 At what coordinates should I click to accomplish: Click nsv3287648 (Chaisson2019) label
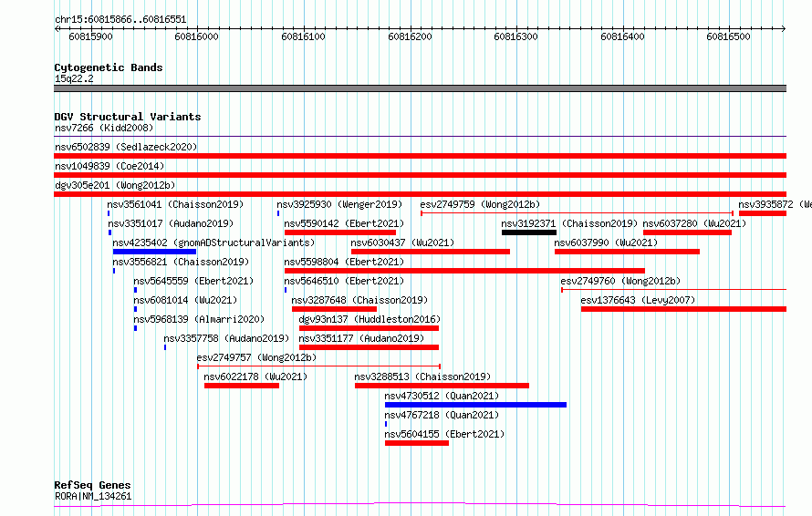click(x=359, y=300)
